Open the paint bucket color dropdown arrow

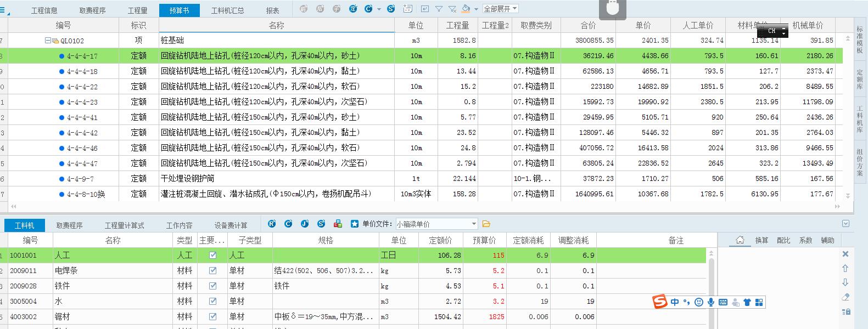(476, 9)
